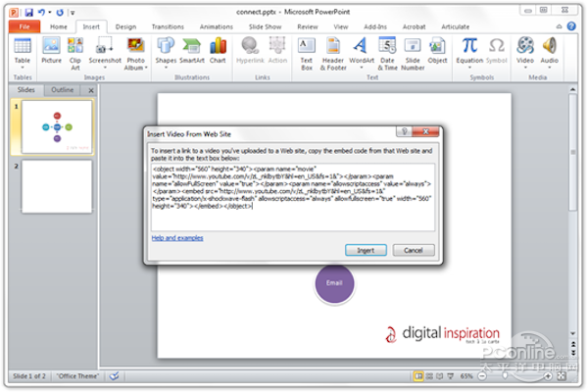Switch to the Transitions tab
588x392 pixels.
[168, 26]
